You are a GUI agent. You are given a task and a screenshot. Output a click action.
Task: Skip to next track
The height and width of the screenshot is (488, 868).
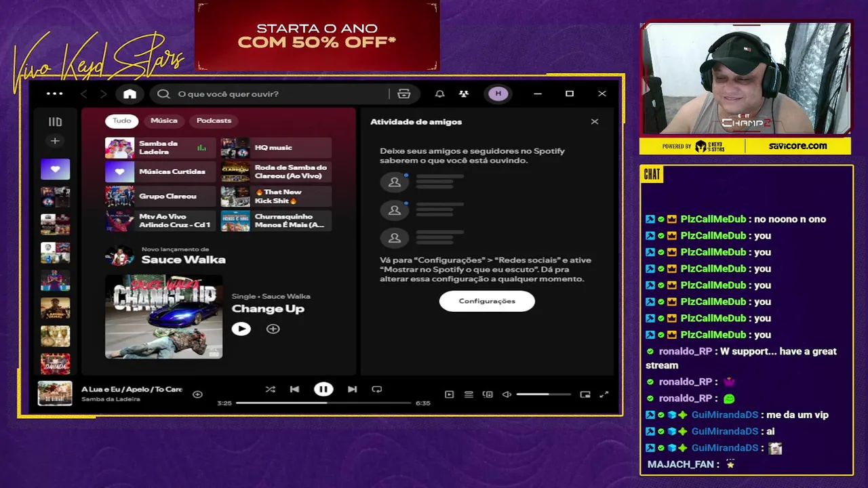[x=352, y=389]
